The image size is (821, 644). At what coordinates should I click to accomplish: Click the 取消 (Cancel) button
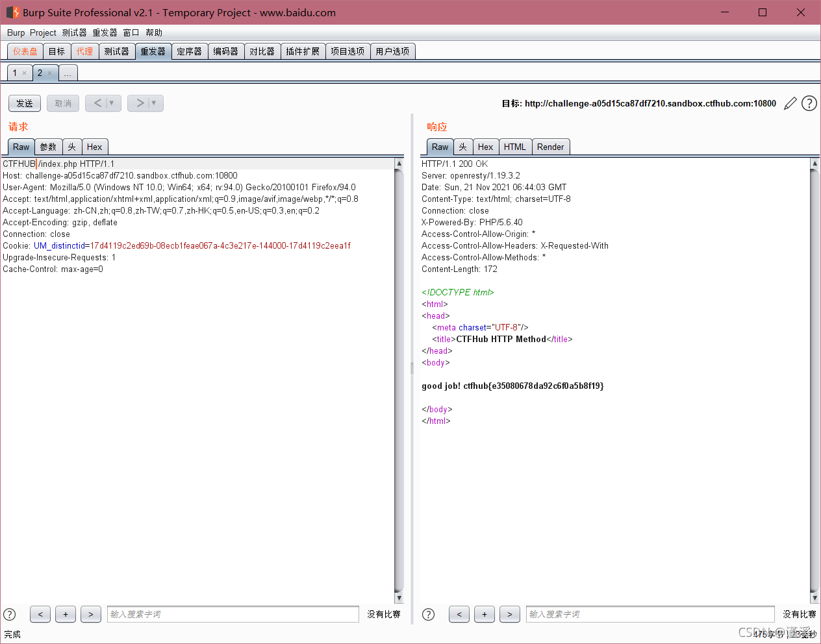pyautogui.click(x=63, y=103)
